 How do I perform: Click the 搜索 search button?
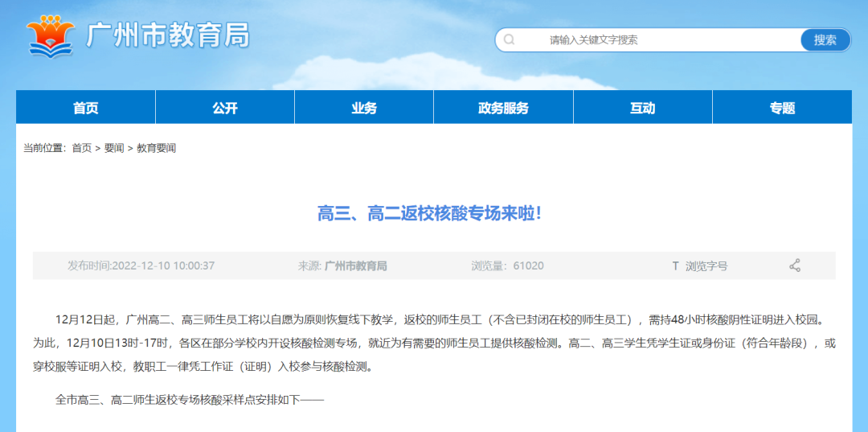(x=825, y=40)
